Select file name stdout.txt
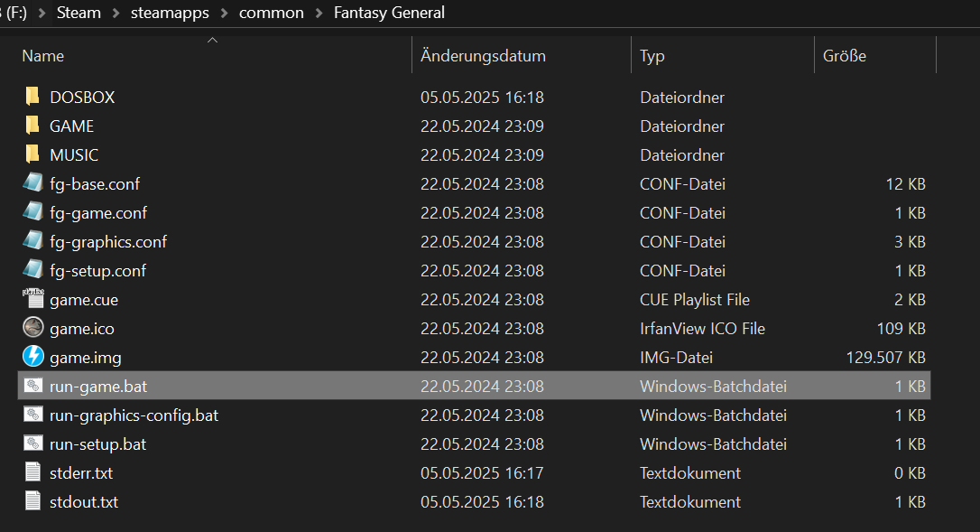The image size is (980, 532). pyautogui.click(x=85, y=501)
